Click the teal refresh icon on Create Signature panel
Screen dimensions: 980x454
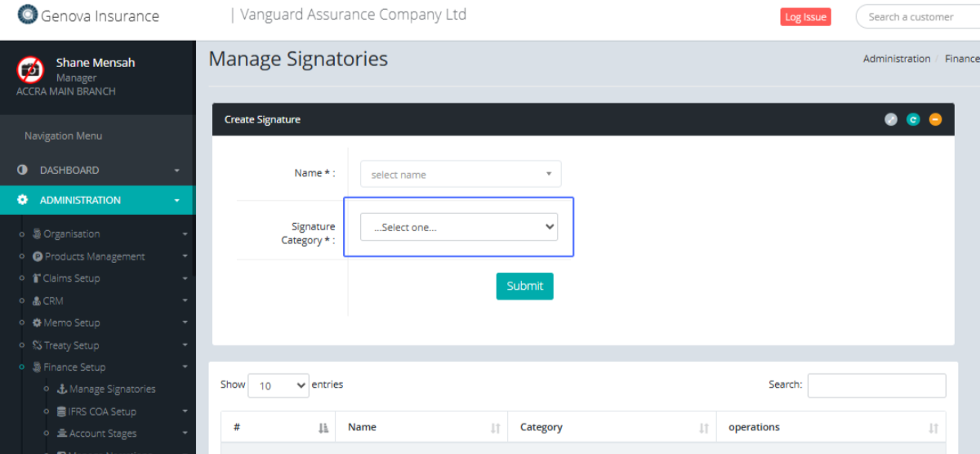point(913,119)
